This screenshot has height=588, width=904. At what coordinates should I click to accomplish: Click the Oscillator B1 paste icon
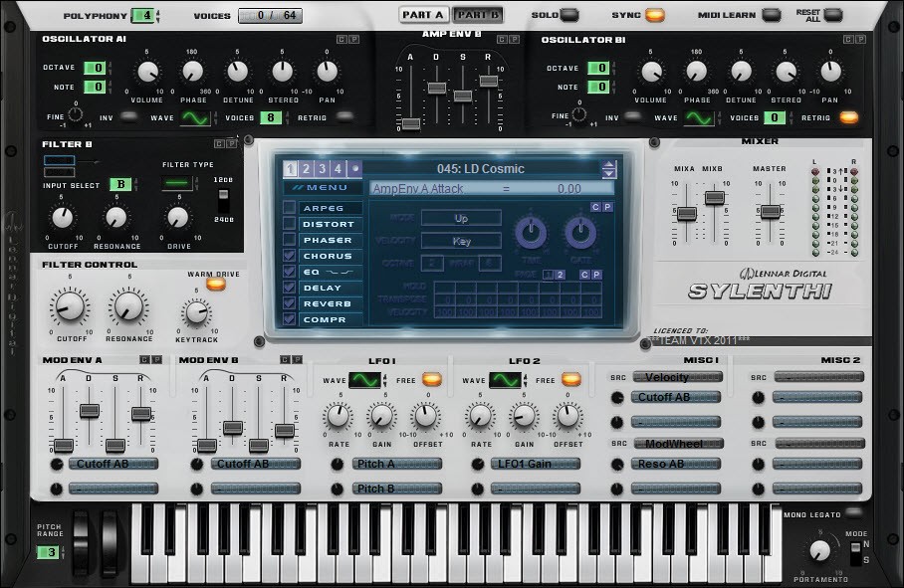click(860, 39)
